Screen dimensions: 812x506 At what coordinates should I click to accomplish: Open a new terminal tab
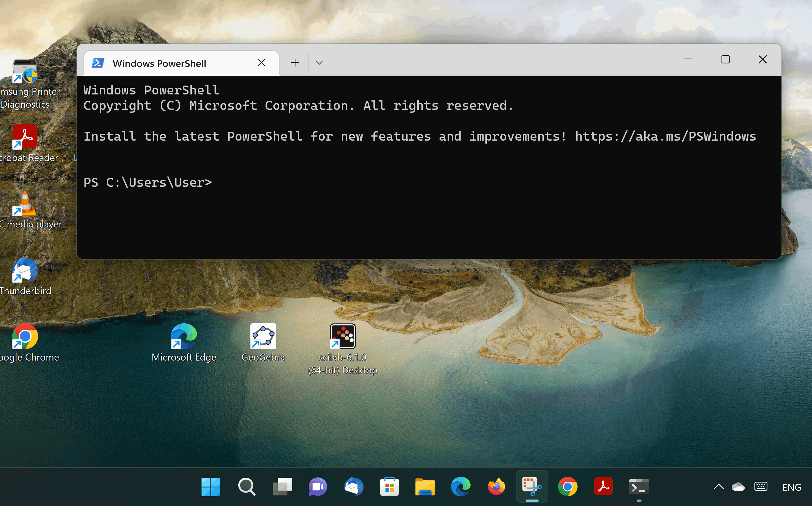click(295, 63)
